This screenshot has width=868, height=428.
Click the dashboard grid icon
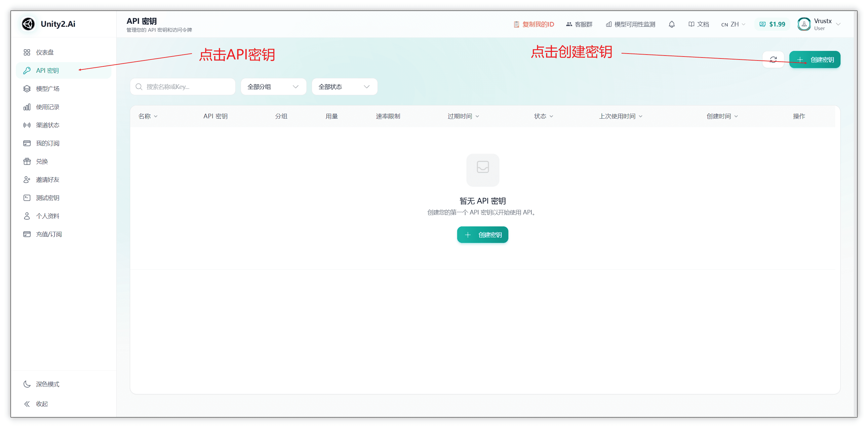27,52
